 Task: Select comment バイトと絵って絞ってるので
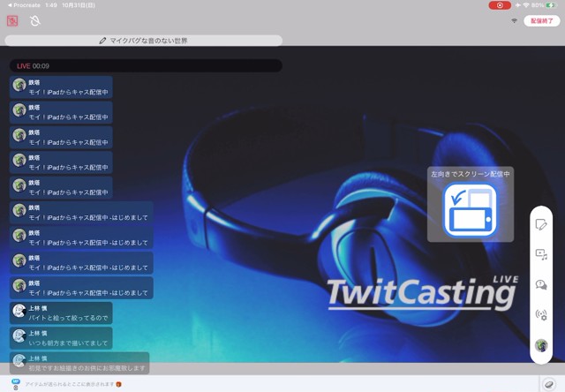click(x=61, y=313)
